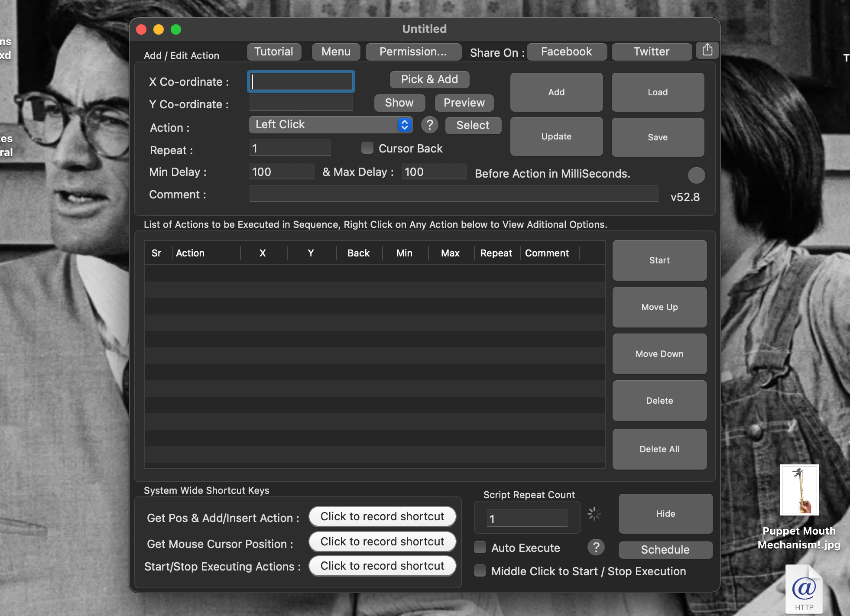This screenshot has height=616, width=850.
Task: Toggle the Auto Execute checkbox
Action: (480, 548)
